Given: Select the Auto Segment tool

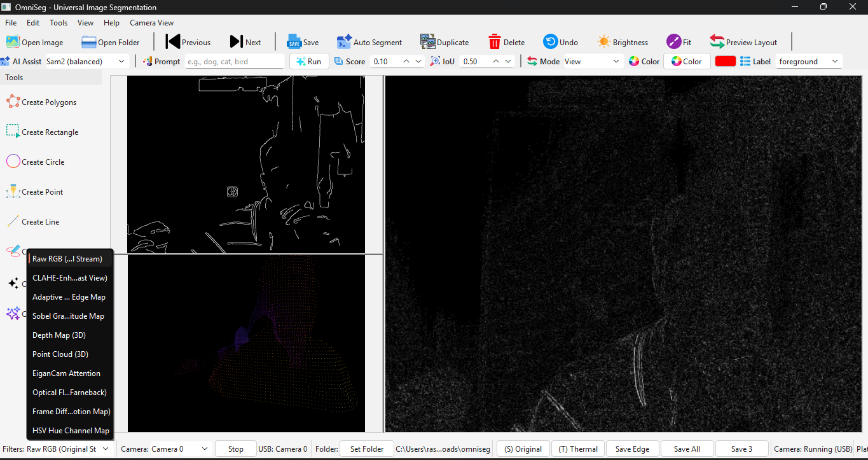Looking at the screenshot, I should click(369, 42).
